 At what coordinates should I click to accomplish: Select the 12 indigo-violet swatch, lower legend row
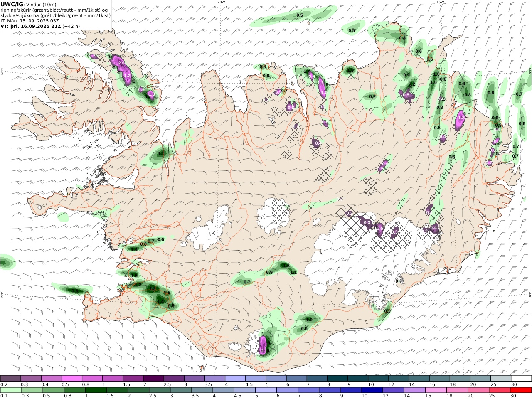pyautogui.click(x=393, y=390)
